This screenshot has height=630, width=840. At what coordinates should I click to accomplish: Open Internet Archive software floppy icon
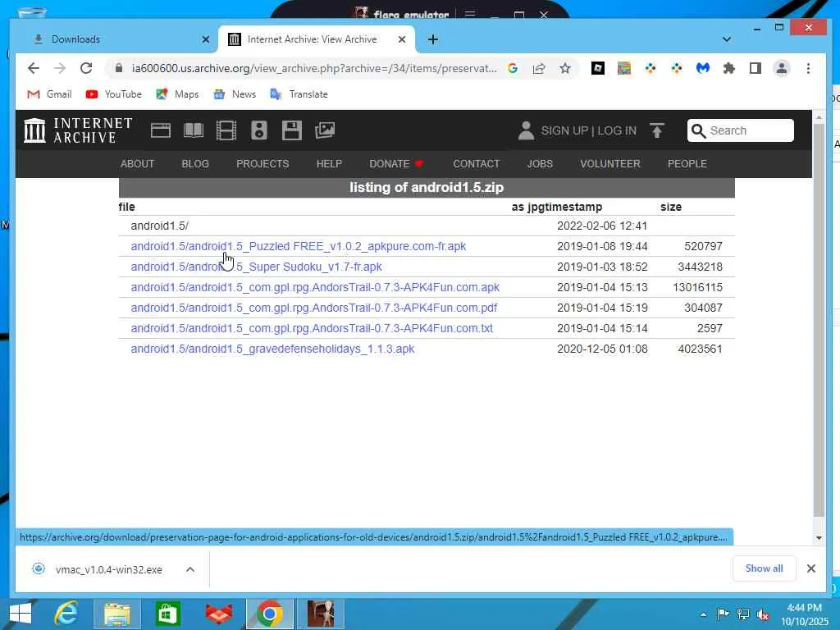pyautogui.click(x=292, y=130)
